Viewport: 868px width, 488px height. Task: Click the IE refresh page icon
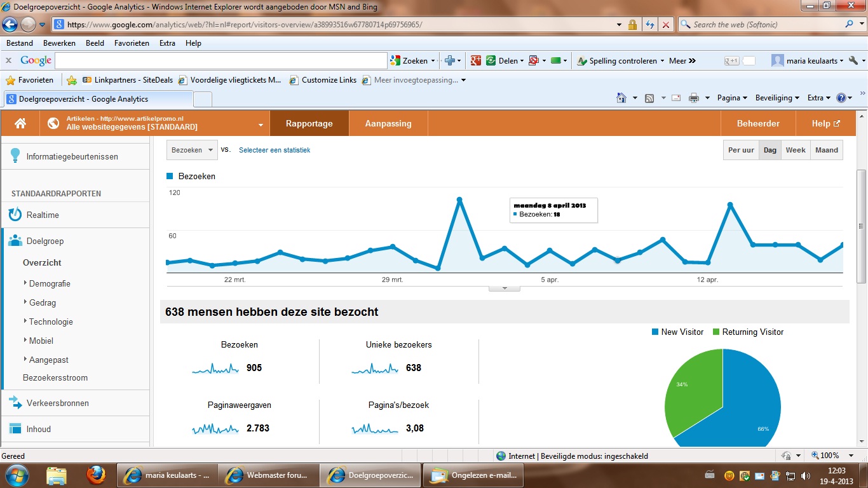coord(650,25)
